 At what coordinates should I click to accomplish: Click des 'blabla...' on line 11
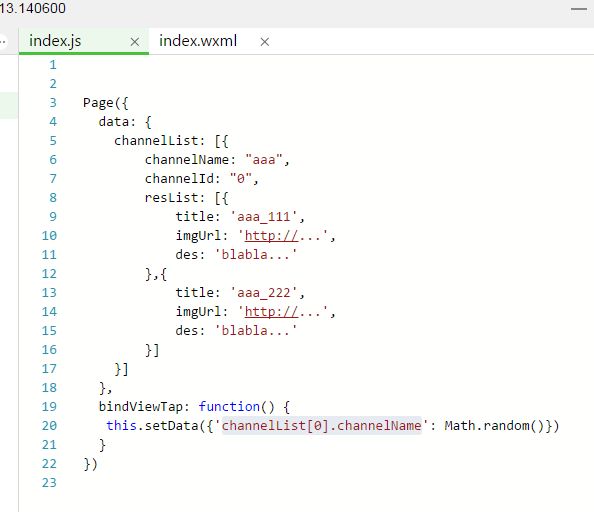236,254
